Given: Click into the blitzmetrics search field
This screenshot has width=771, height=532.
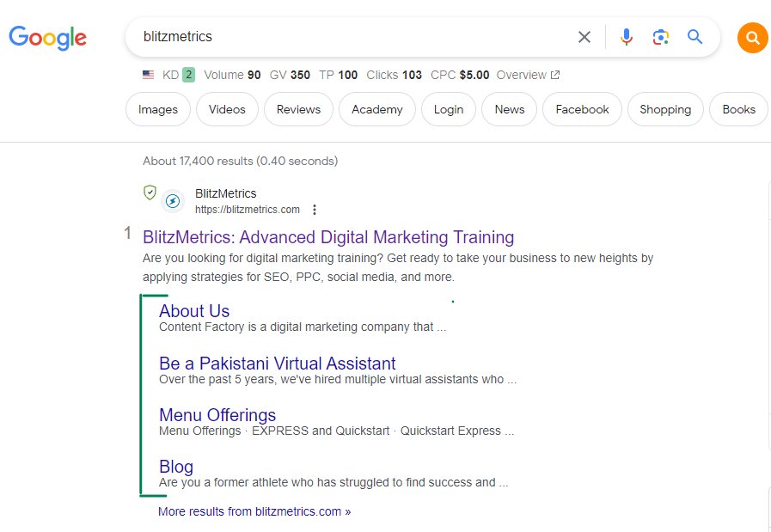Looking at the screenshot, I should click(354, 37).
